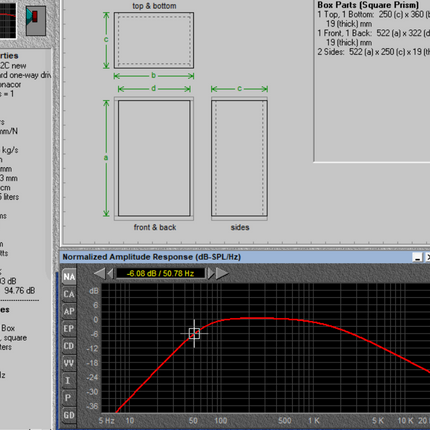Show the EP electrical power graph
Viewport: 430px width, 430px height.
69,329
